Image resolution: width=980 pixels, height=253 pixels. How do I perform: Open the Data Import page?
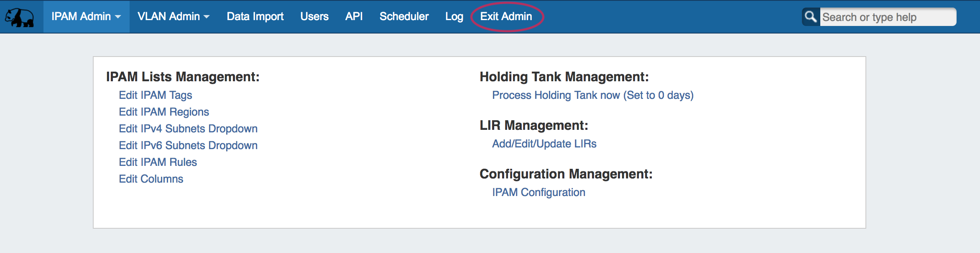coord(255,17)
